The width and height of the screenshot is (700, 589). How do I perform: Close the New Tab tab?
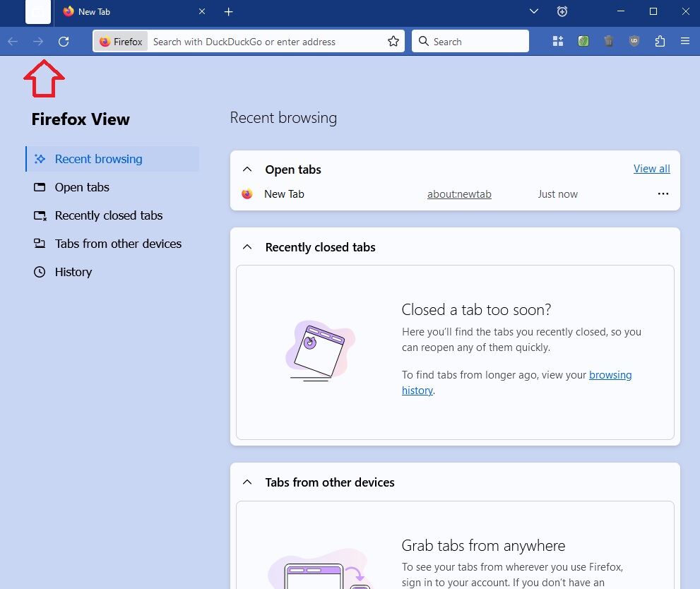202,11
